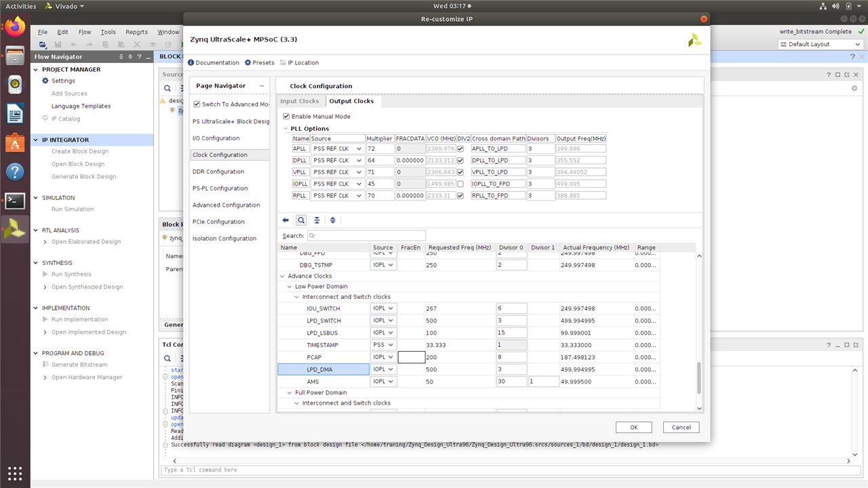This screenshot has width=868, height=488.
Task: Open APLL source dropdown
Action: pyautogui.click(x=338, y=149)
